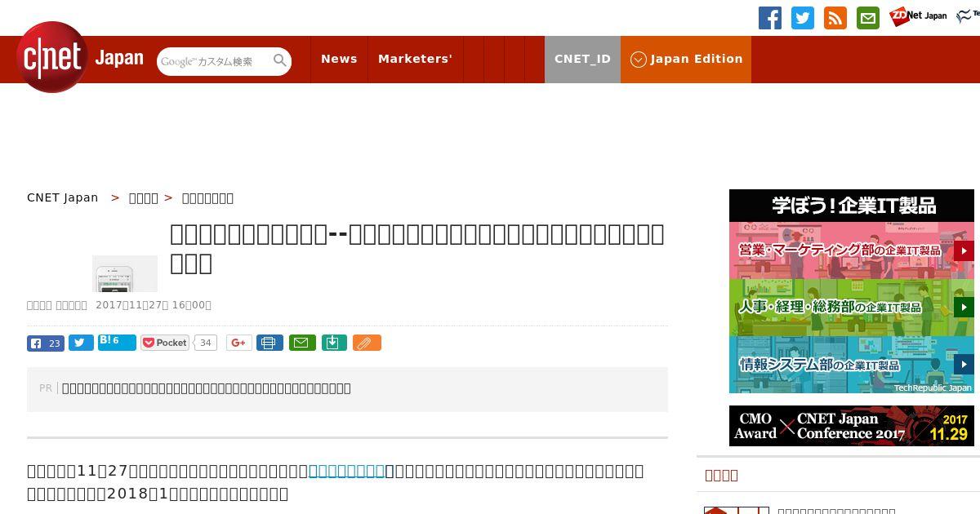Share article on Facebook (23 count)
This screenshot has width=980, height=514.
[x=46, y=343]
